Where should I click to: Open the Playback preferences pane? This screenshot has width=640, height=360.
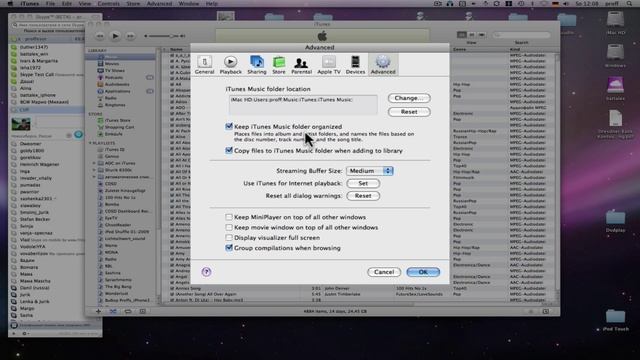(231, 65)
